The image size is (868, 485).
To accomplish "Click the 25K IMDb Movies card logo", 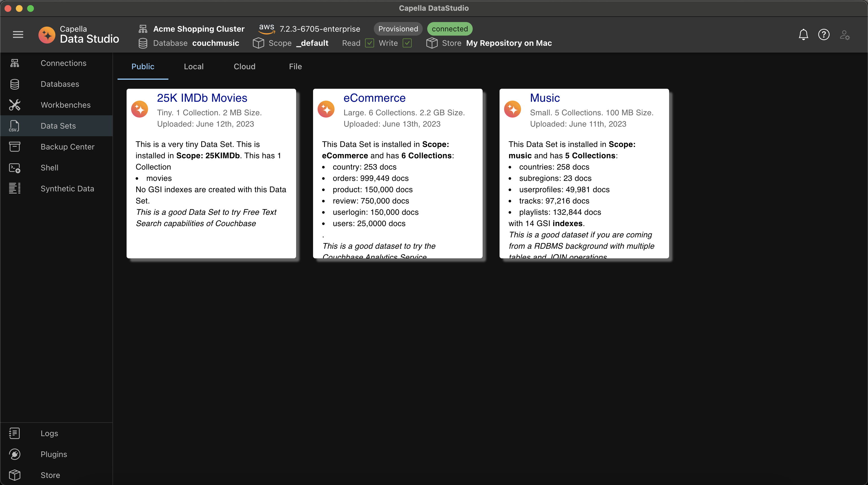I will pos(140,109).
